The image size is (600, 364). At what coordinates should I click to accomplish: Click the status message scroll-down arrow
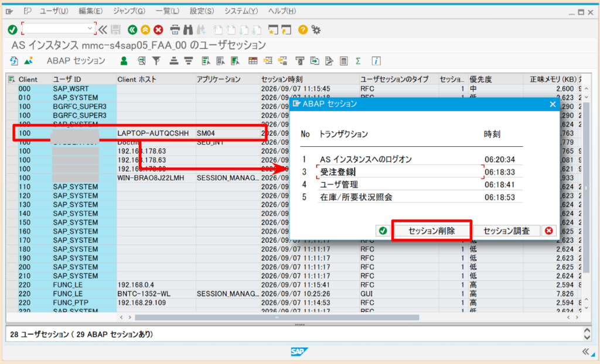coord(587,338)
